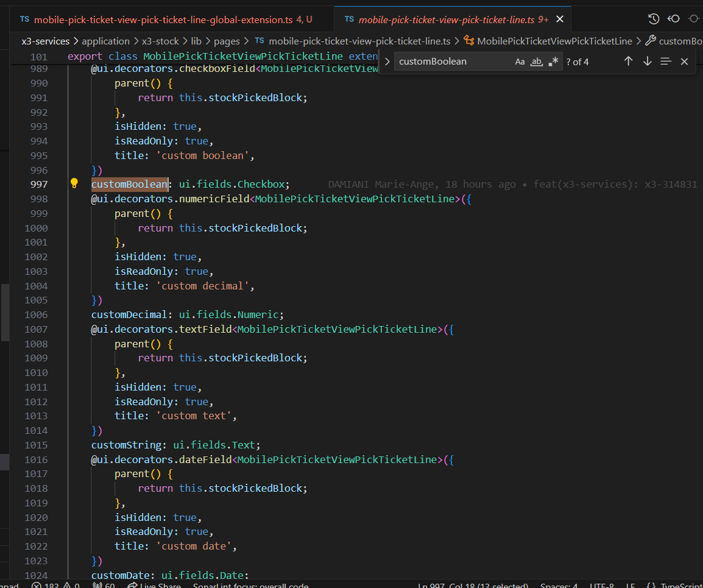Click sticky scroll class header line 101
Viewport: 703px width, 588px height.
(223, 57)
